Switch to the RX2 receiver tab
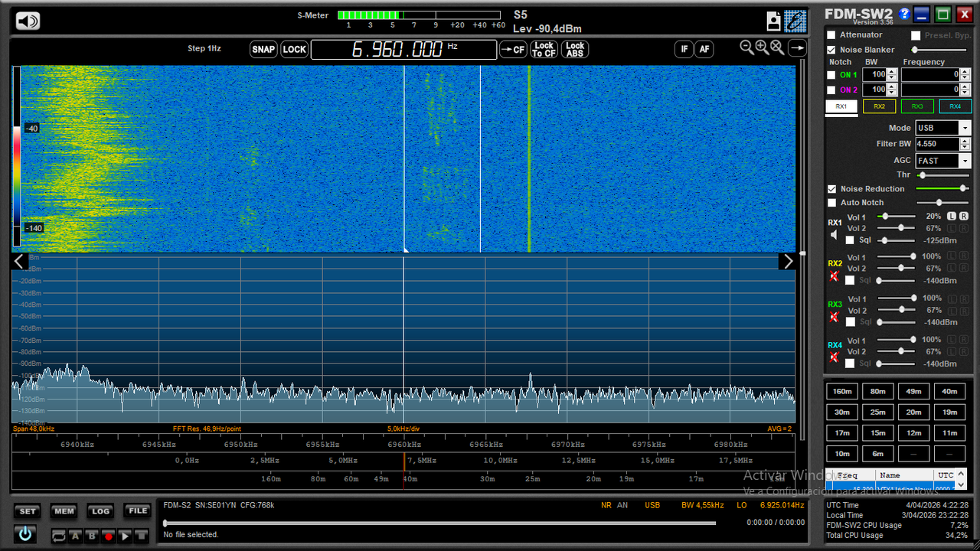 879,106
